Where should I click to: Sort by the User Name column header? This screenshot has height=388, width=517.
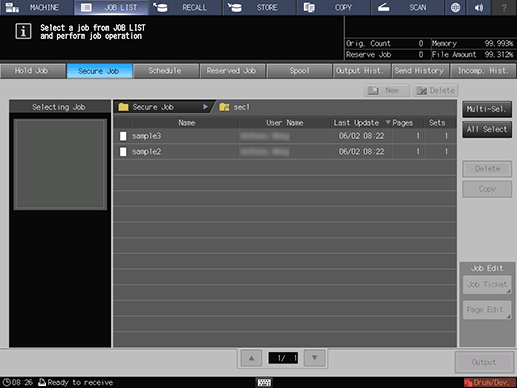(284, 123)
